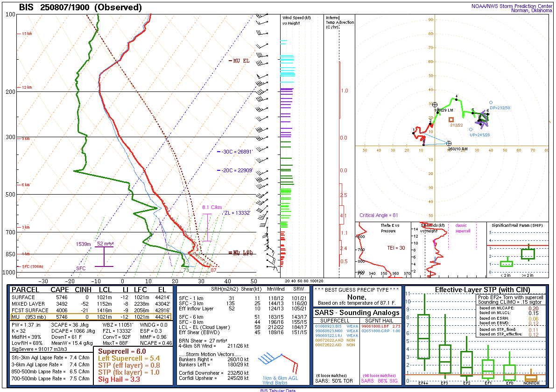The image size is (556, 392).
Task: Click the >= 2 in SHIP box plot
Action: tap(528, 253)
